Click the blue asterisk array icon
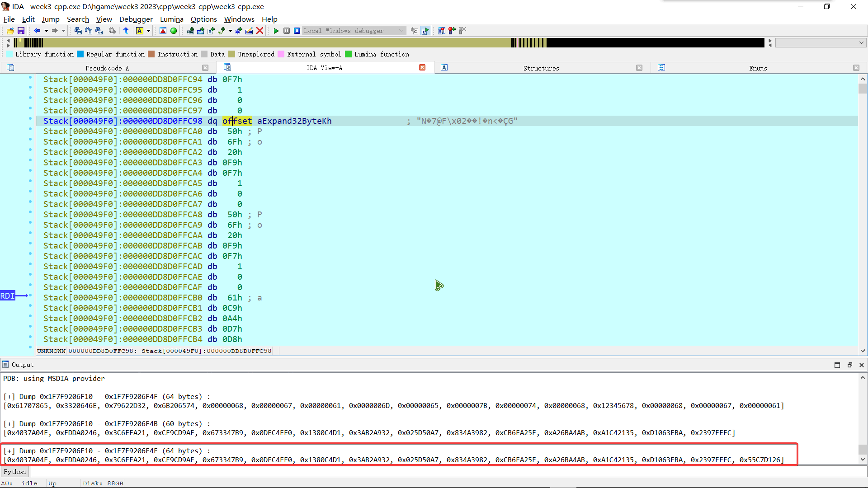The width and height of the screenshot is (868, 488). pyautogui.click(x=239, y=31)
